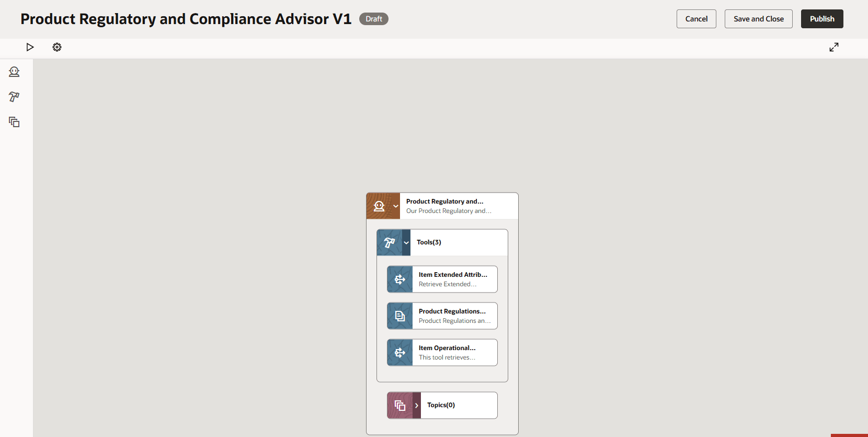Click the 'Our Product Regulatory and...' description
Viewport: 868px width, 437px height.
pos(449,211)
